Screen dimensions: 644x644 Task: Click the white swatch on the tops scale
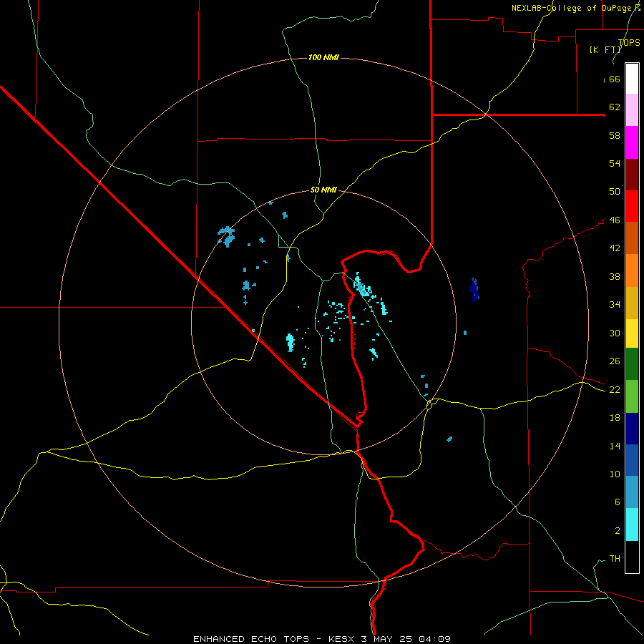[632, 79]
